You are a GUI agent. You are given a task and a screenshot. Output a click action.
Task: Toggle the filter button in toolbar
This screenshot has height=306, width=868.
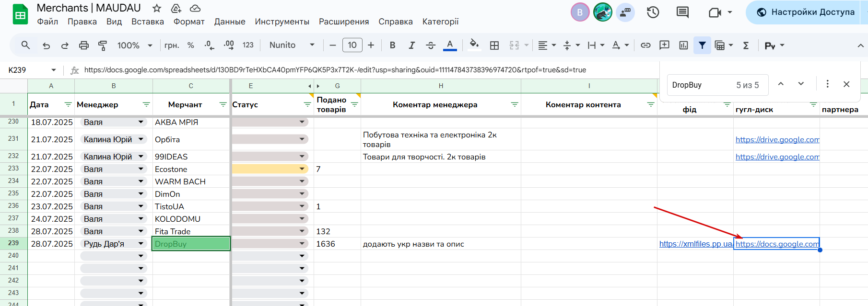coord(702,45)
